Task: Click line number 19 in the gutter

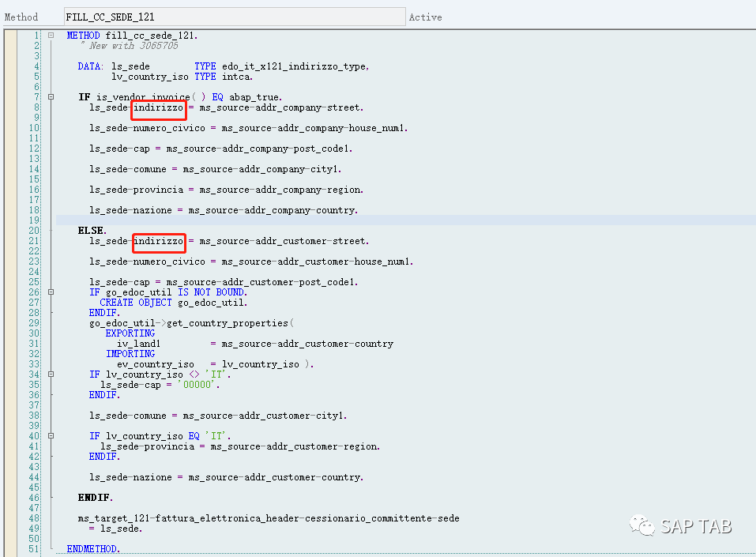Action: tap(34, 220)
